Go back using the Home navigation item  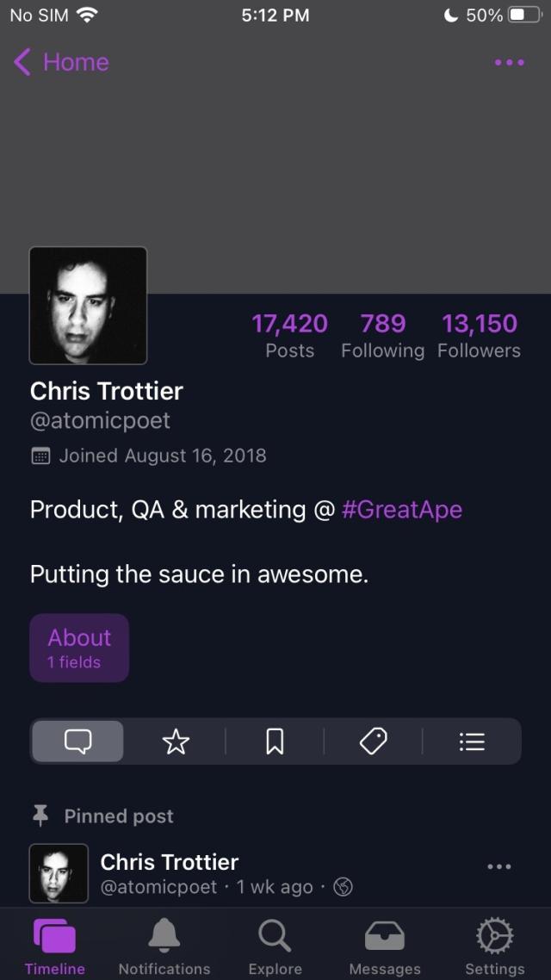click(x=60, y=62)
